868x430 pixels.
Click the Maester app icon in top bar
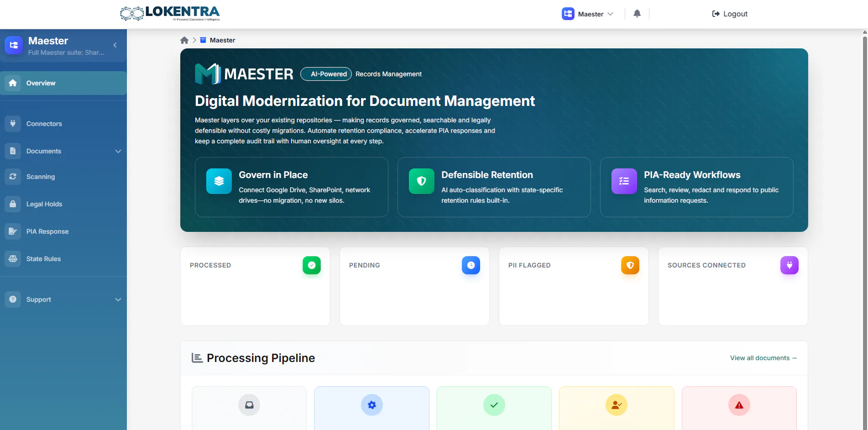568,14
